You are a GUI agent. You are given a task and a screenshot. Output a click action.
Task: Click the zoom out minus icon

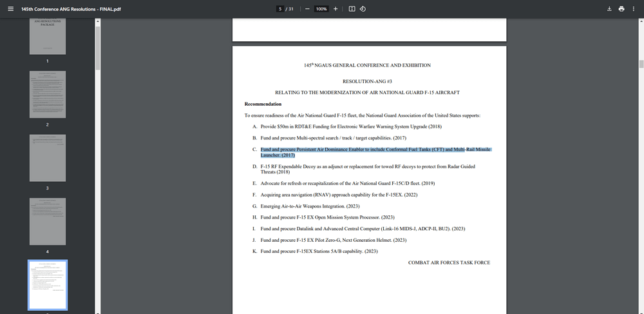click(x=307, y=9)
